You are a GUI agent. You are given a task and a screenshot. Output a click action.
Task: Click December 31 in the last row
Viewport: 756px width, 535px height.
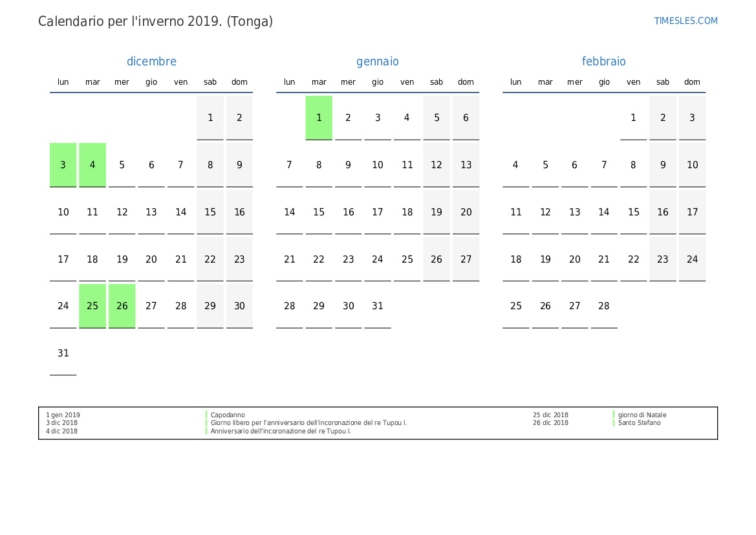[x=63, y=353]
